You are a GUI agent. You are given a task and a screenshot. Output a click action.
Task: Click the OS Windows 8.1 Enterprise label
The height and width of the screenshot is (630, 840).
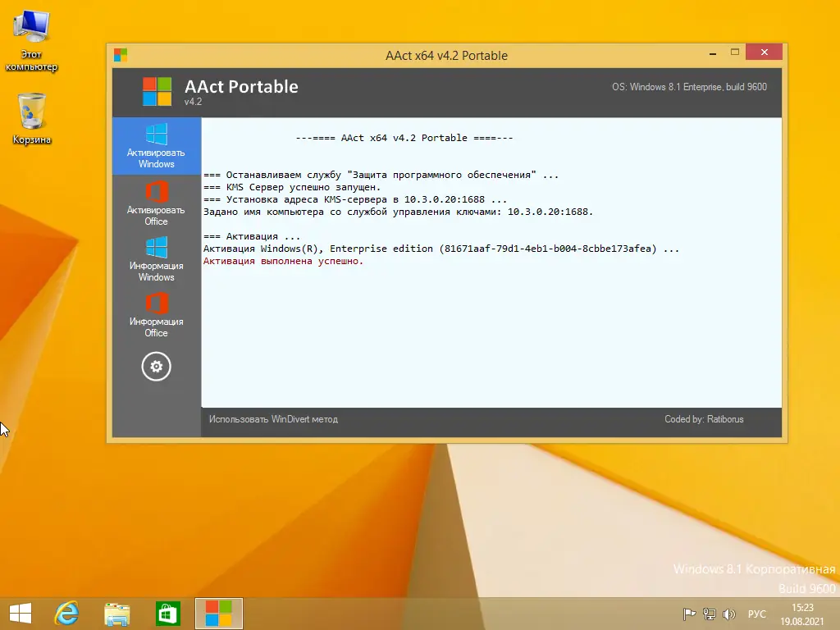(x=689, y=87)
